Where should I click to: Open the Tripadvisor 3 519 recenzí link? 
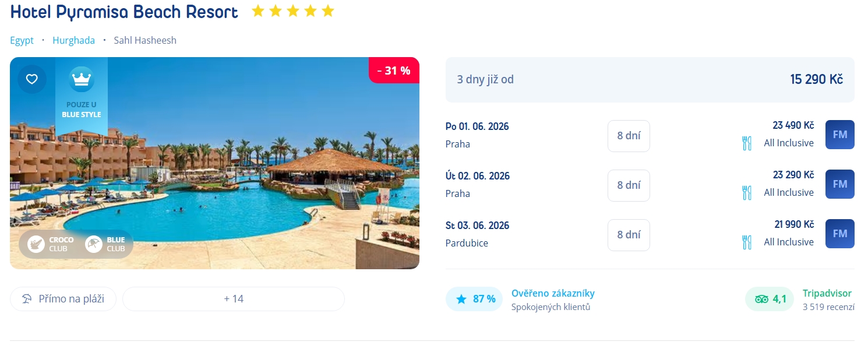click(x=828, y=307)
